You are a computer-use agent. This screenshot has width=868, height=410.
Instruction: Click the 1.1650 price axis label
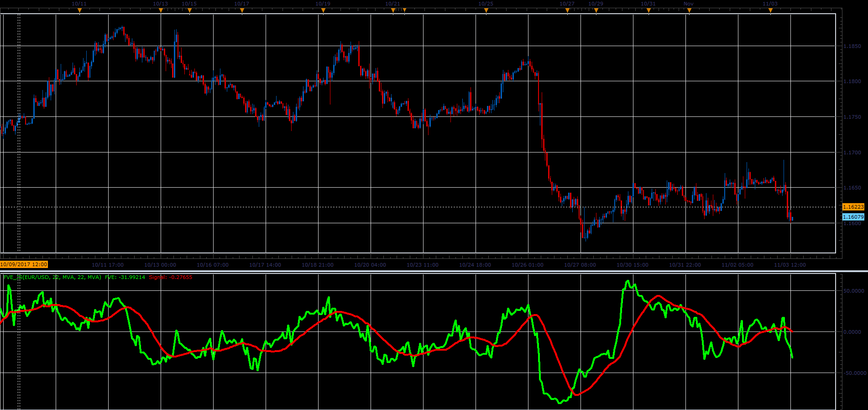(x=852, y=188)
